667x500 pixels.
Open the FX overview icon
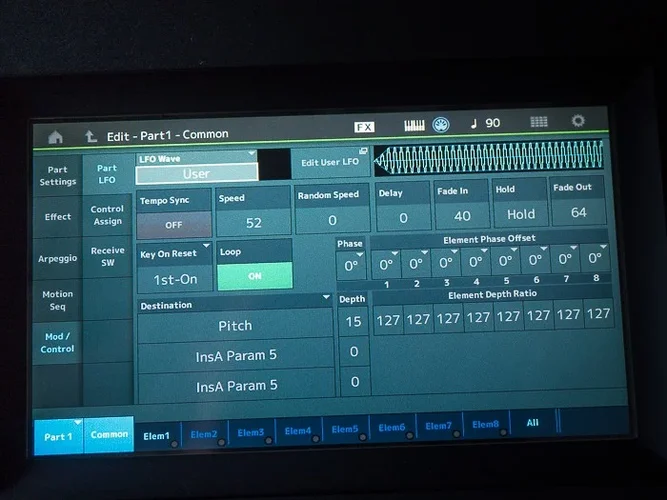click(x=364, y=126)
